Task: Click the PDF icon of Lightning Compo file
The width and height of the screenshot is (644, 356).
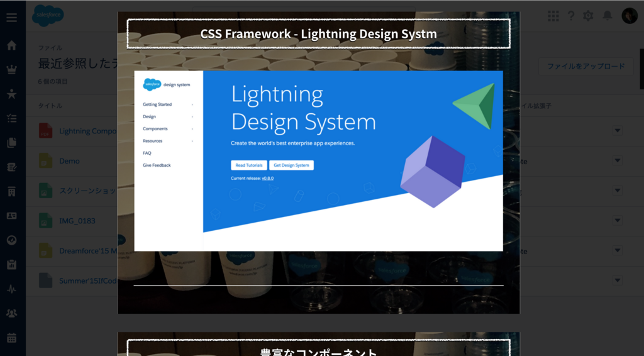Action: (45, 131)
